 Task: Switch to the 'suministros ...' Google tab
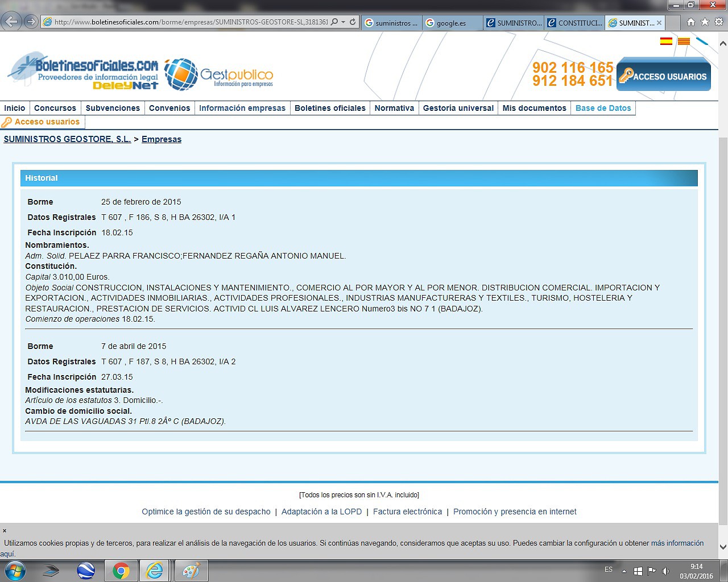392,23
